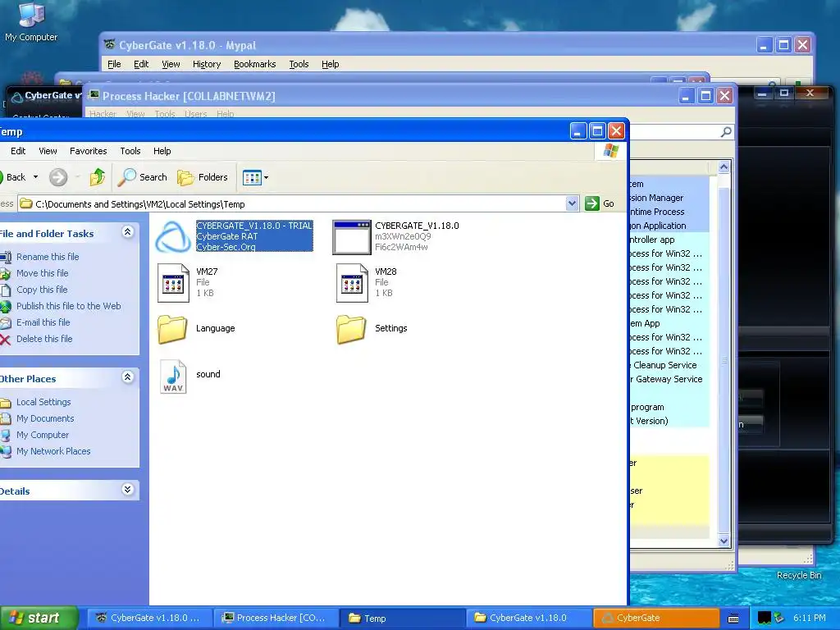Switch to Process Hacker taskbar button
The image size is (840, 630).
[276, 619]
